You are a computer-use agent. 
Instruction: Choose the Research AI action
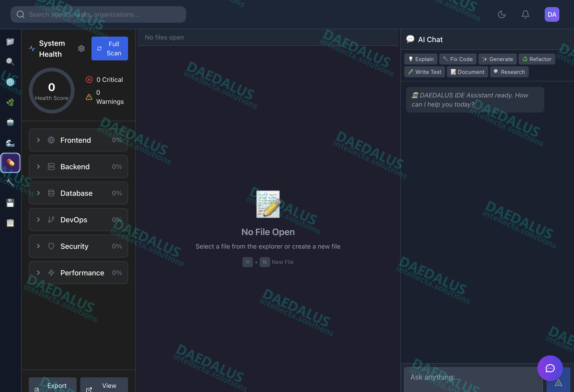(x=509, y=72)
